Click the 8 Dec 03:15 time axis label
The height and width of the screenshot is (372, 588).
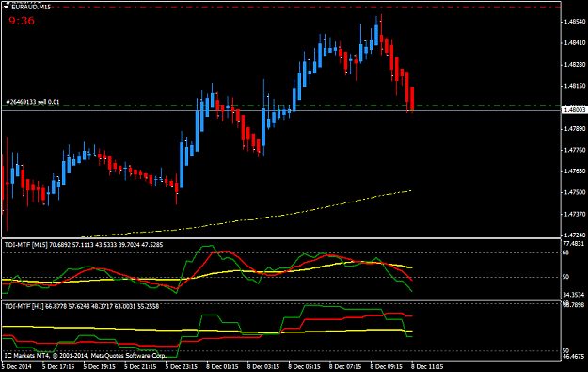click(x=263, y=366)
